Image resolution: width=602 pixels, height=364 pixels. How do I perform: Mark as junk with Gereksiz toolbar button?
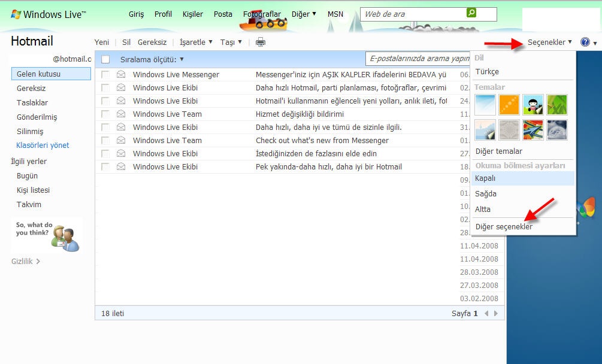click(152, 42)
